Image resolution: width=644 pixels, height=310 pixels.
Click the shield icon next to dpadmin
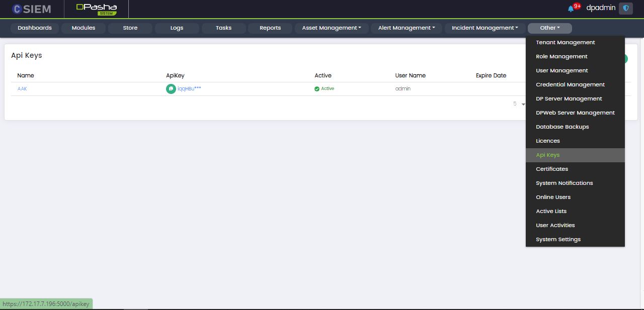pos(625,9)
